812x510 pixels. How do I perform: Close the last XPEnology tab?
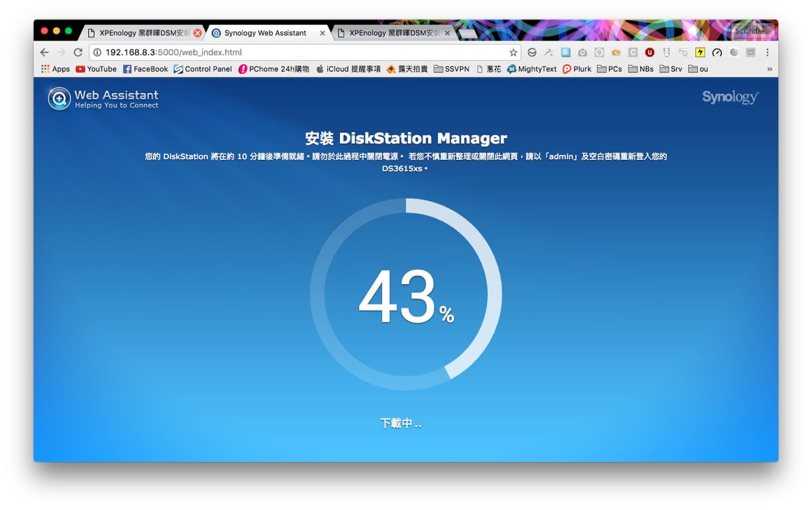point(447,33)
